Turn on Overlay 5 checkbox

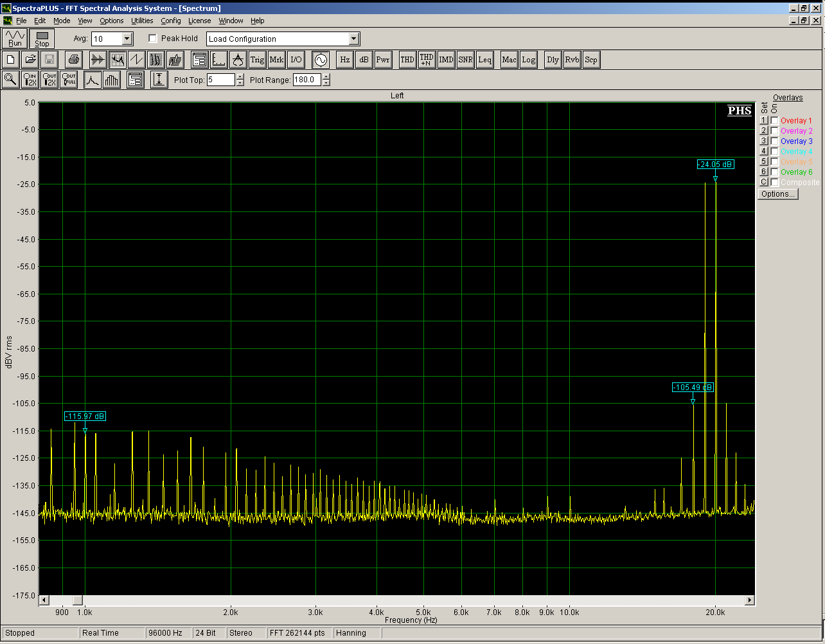point(775,162)
